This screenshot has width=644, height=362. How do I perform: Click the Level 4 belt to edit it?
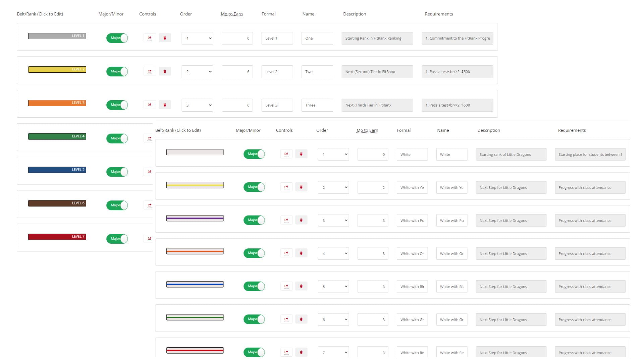(x=57, y=136)
